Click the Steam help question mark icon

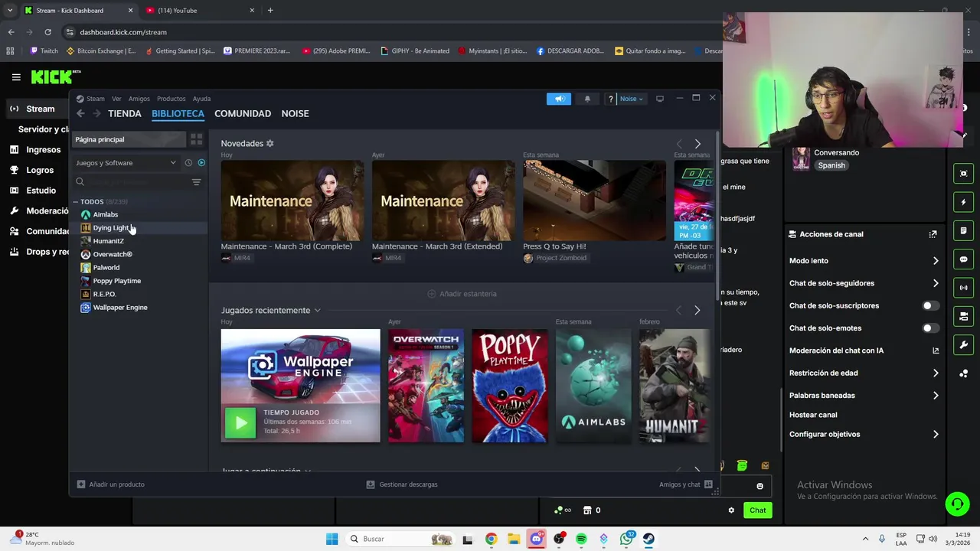pyautogui.click(x=610, y=99)
